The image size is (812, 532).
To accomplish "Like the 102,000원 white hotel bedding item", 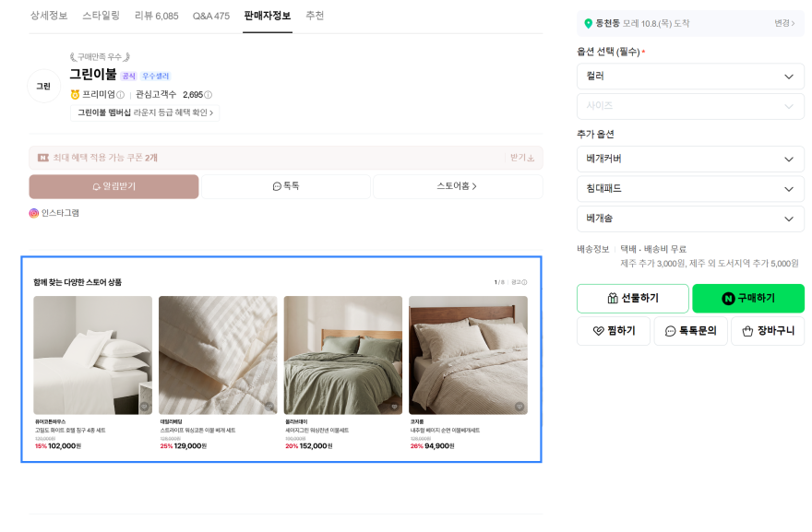I will [144, 407].
